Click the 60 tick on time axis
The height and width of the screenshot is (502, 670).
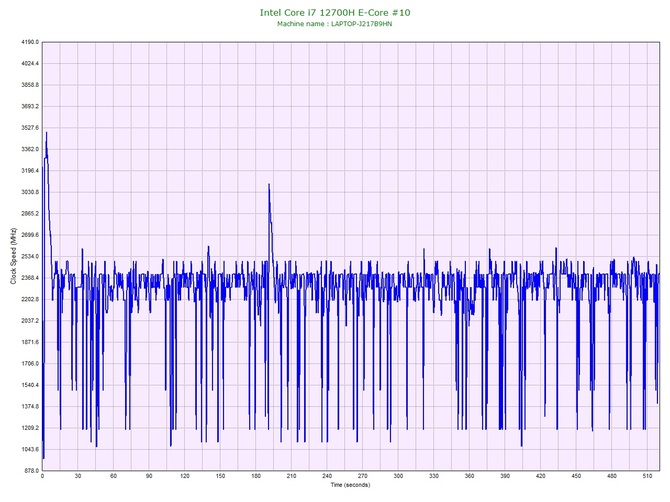point(113,476)
